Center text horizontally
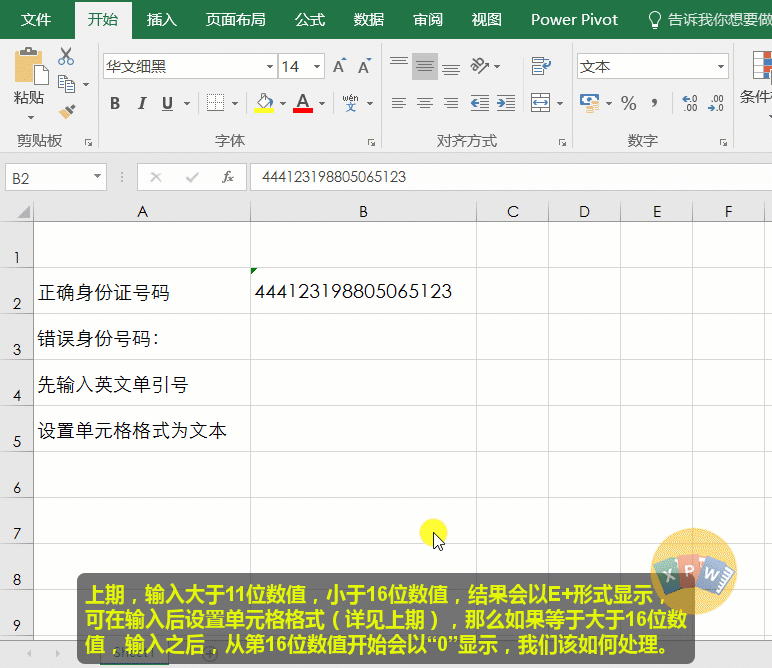The width and height of the screenshot is (772, 668). 424,103
